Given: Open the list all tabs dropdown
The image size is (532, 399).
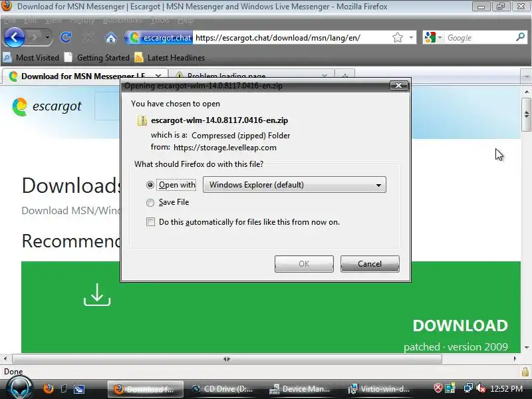Looking at the screenshot, I should click(527, 76).
